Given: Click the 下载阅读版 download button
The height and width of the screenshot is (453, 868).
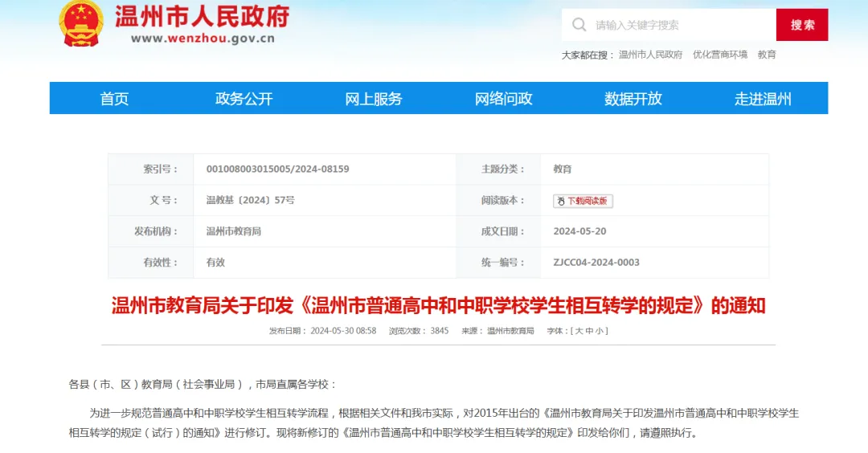Looking at the screenshot, I should point(583,201).
